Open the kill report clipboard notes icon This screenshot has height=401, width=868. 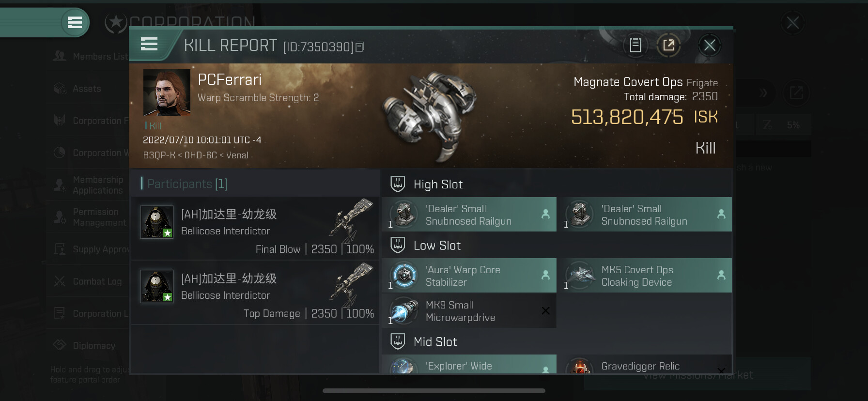click(x=635, y=46)
